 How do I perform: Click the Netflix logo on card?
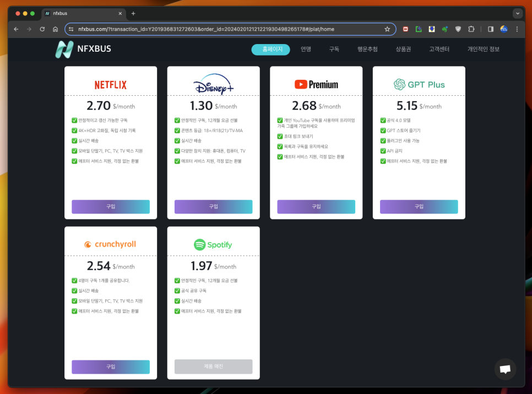[111, 85]
